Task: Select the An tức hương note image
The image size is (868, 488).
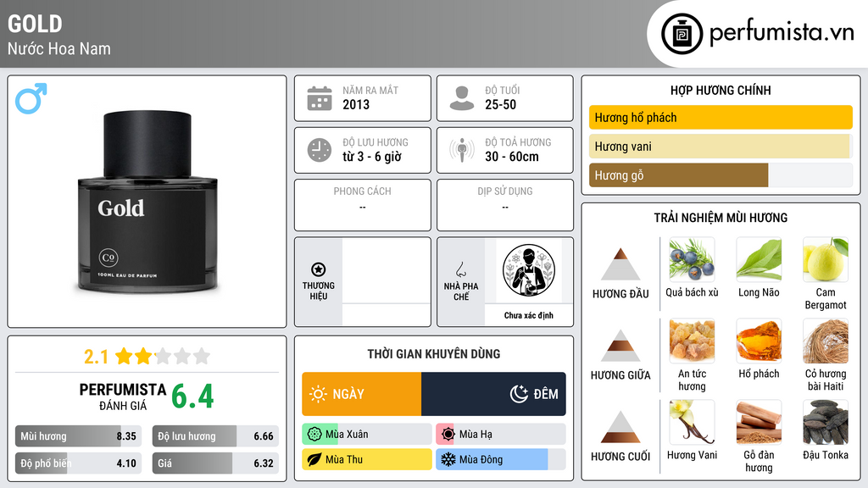Action: 692,341
